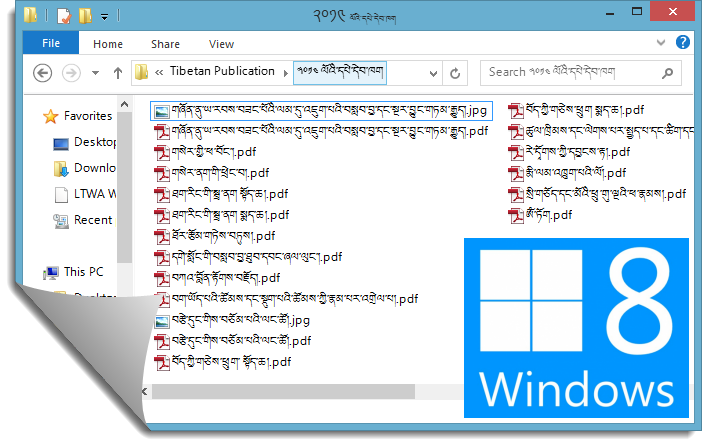This screenshot has height=446, width=702.
Task: Click the search magnifier icon
Action: (x=668, y=73)
